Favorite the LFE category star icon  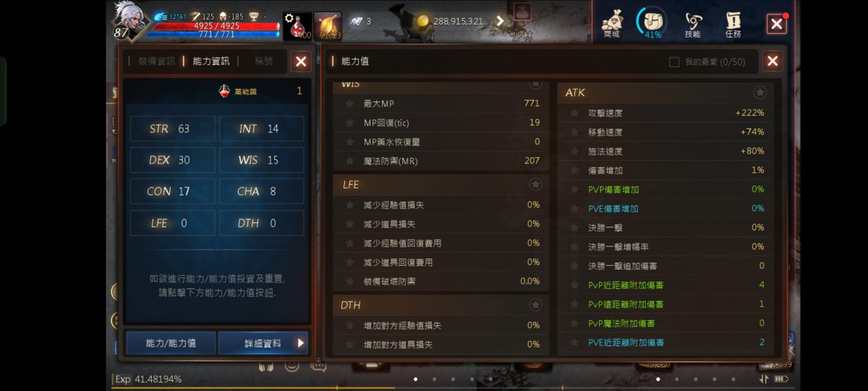pos(534,184)
